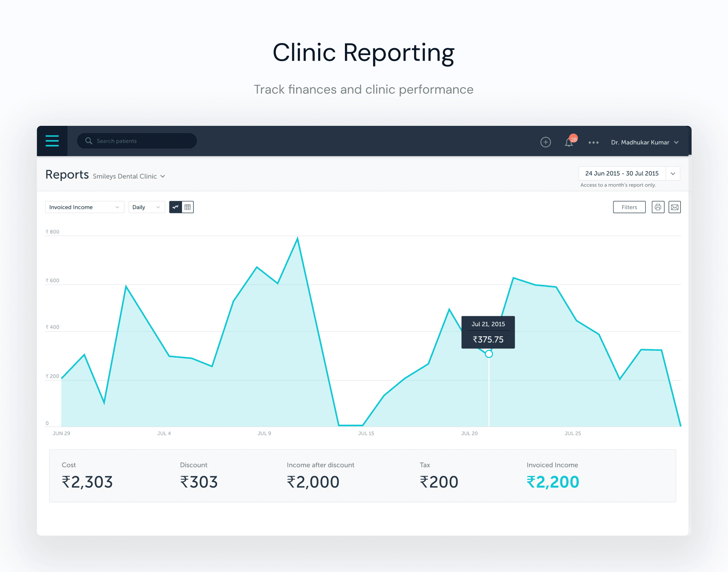Click the search patients magnifier icon
Viewport: 728px width, 572px height.
pyautogui.click(x=88, y=141)
